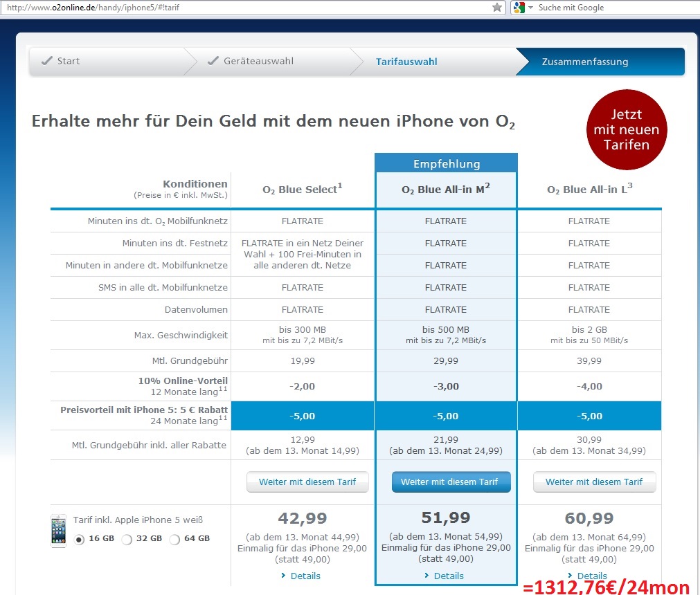
Task: Click the O2 Blue All-in L column header
Action: (589, 189)
